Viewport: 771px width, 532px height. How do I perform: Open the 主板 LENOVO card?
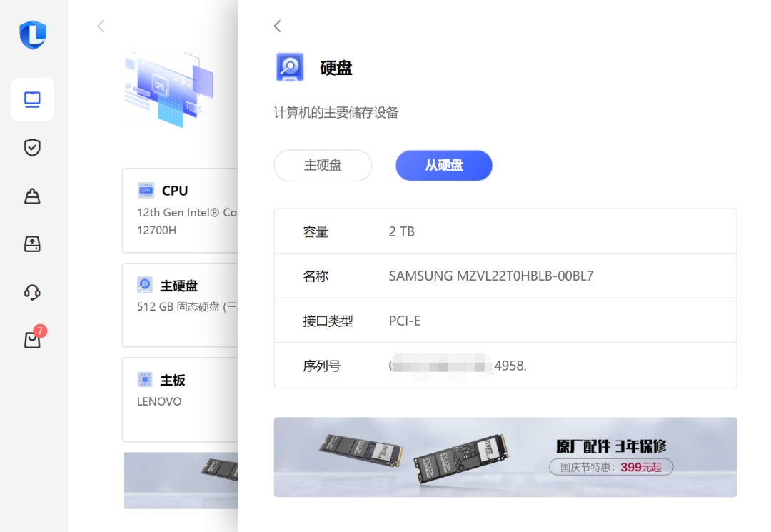(x=180, y=400)
